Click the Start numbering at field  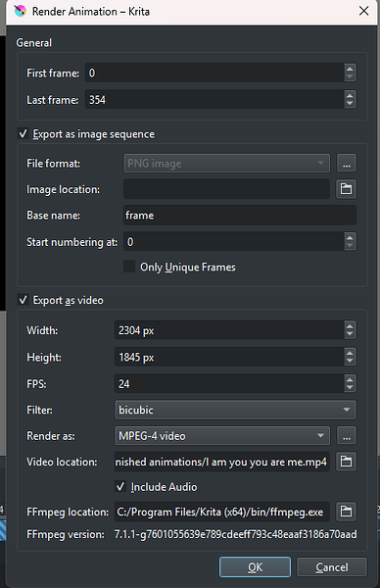point(234,242)
